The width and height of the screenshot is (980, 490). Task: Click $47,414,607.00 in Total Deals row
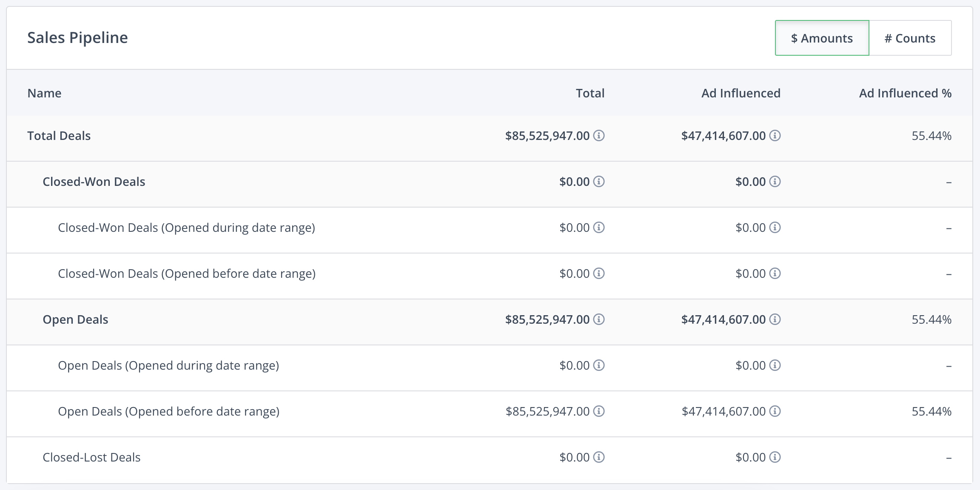point(724,136)
